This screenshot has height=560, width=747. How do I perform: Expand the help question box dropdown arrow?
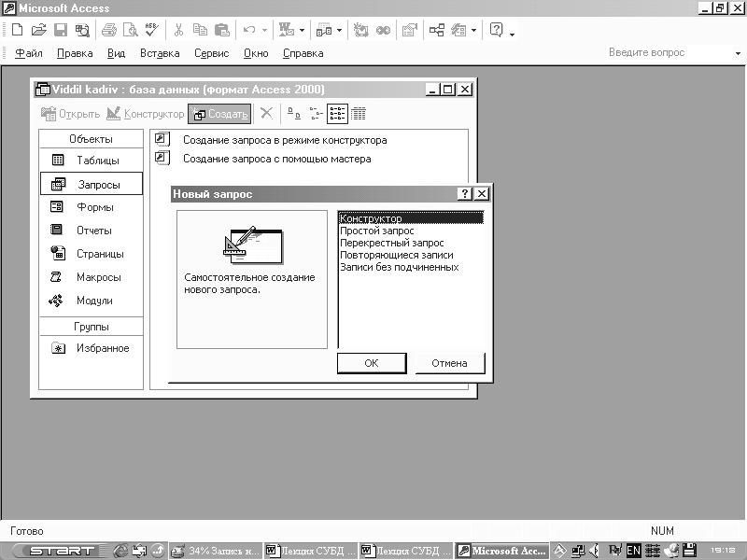click(x=738, y=53)
